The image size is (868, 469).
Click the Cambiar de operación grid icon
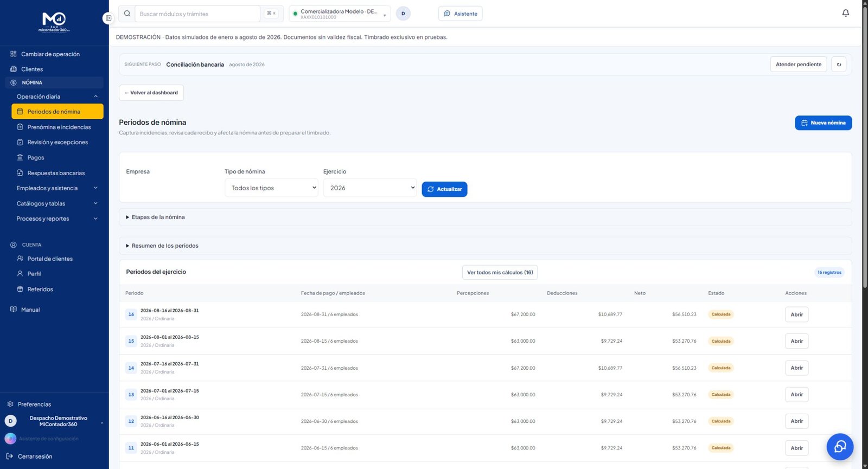coord(14,54)
